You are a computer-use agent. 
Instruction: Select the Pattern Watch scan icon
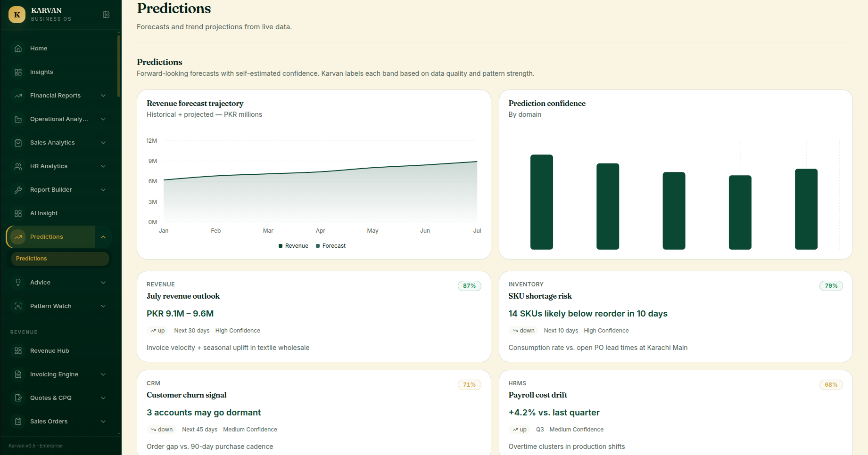18,306
